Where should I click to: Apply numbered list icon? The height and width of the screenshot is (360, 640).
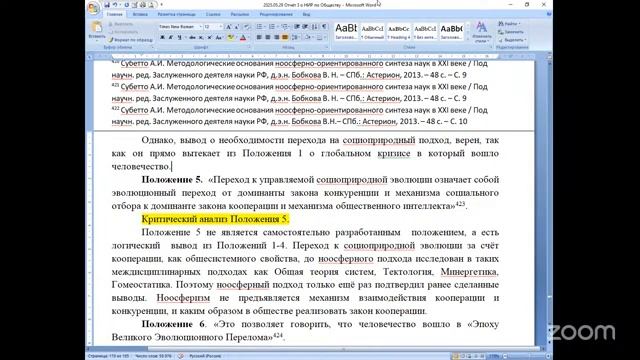tap(272, 27)
